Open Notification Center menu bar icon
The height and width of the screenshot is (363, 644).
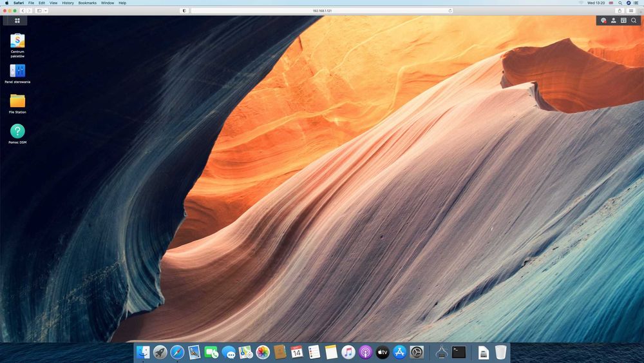click(636, 3)
